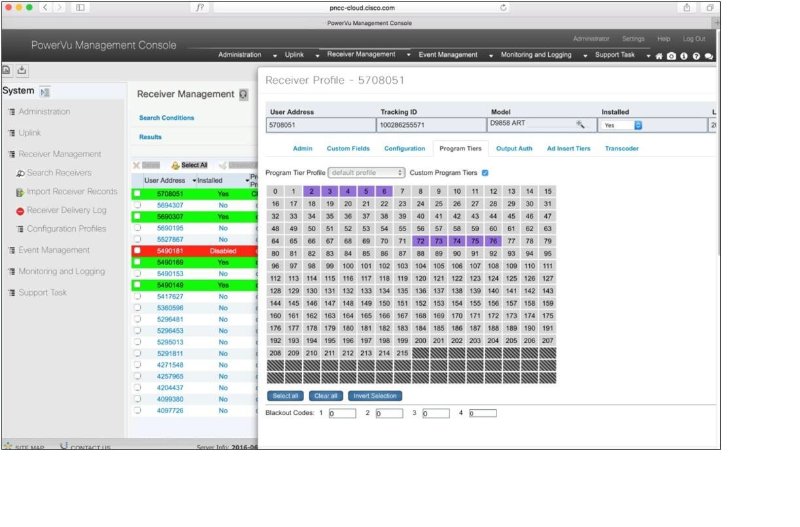Click the camera icon in the top bar
This screenshot has width=800, height=527.
(x=671, y=55)
